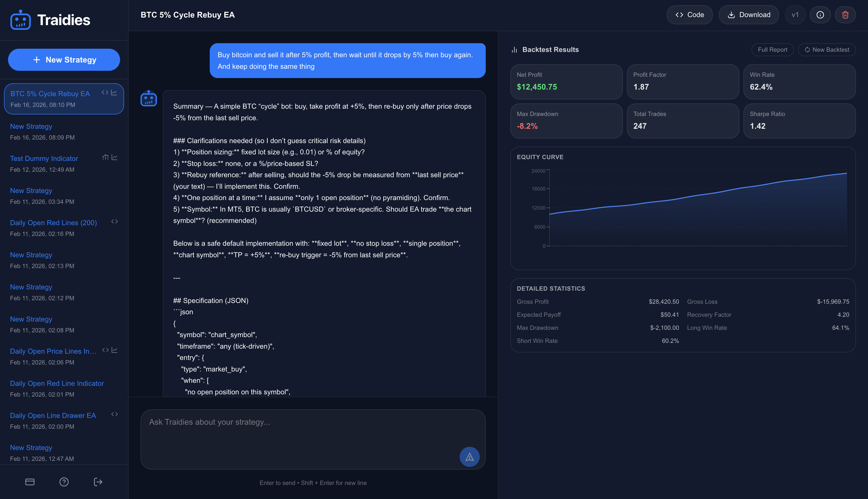Viewport: 868px width, 499px height.
Task: Click the v1 version badge
Action: pyautogui.click(x=795, y=15)
